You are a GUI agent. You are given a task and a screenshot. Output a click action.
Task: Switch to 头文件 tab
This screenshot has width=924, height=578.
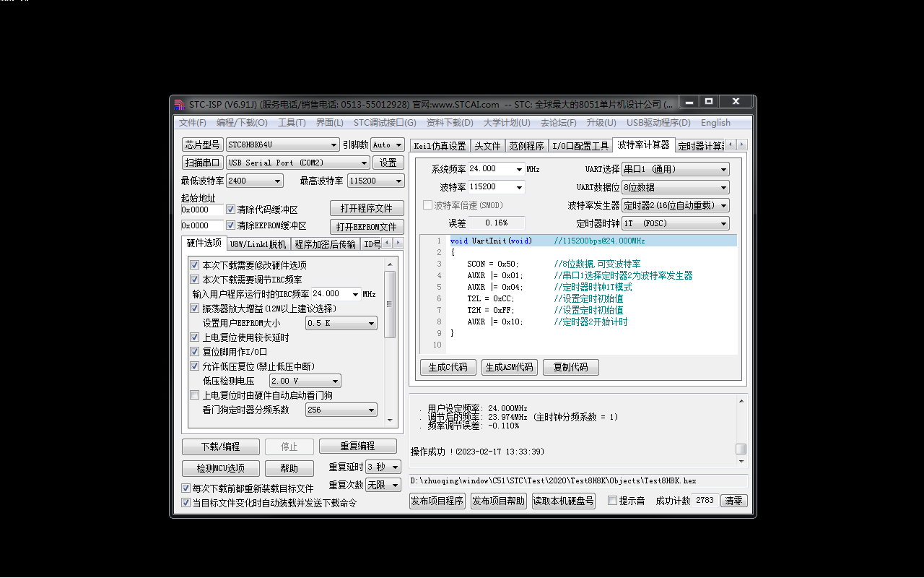(487, 146)
